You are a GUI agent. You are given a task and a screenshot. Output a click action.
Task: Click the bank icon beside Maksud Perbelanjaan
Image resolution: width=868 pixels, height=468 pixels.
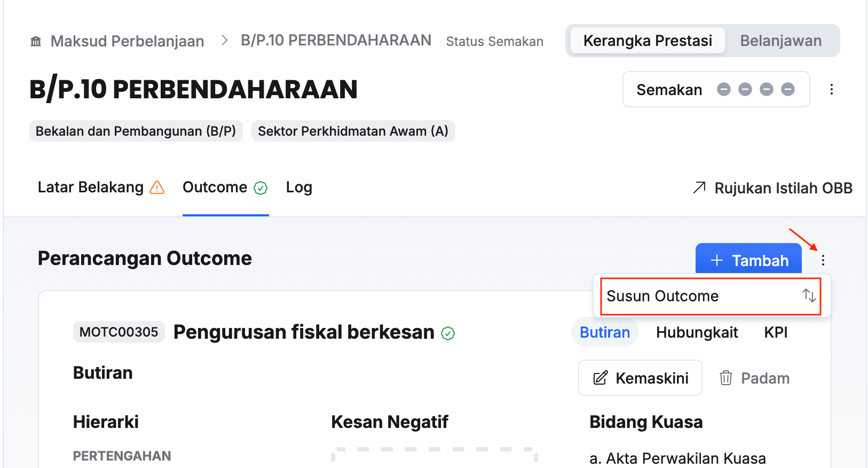coord(36,41)
